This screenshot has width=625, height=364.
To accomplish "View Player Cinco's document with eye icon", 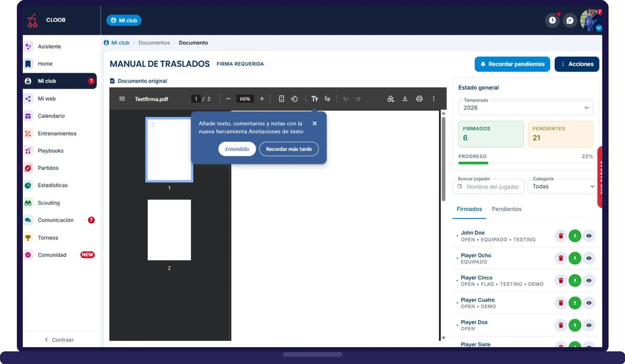I will click(589, 281).
